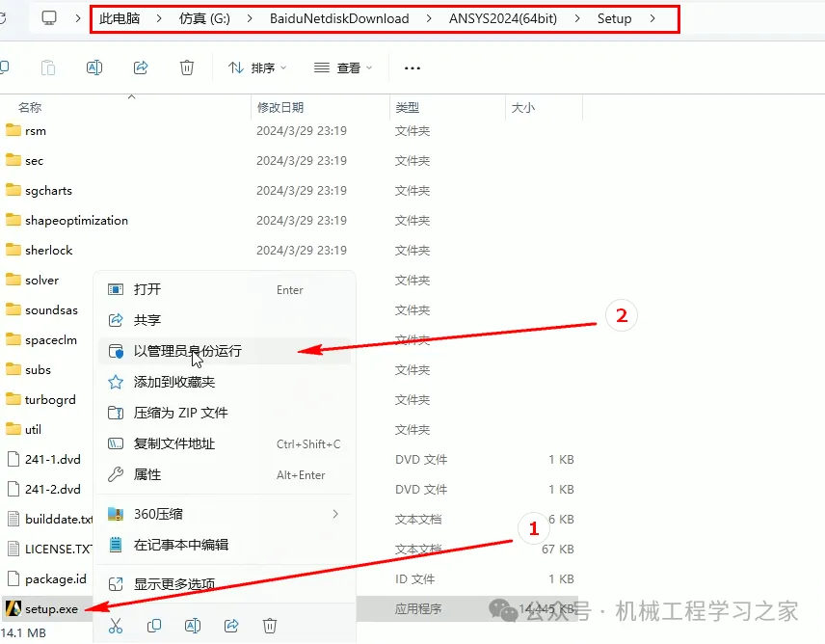Viewport: 825px width, 644px height.
Task: Click the share icon in the toolbar
Action: 141,67
